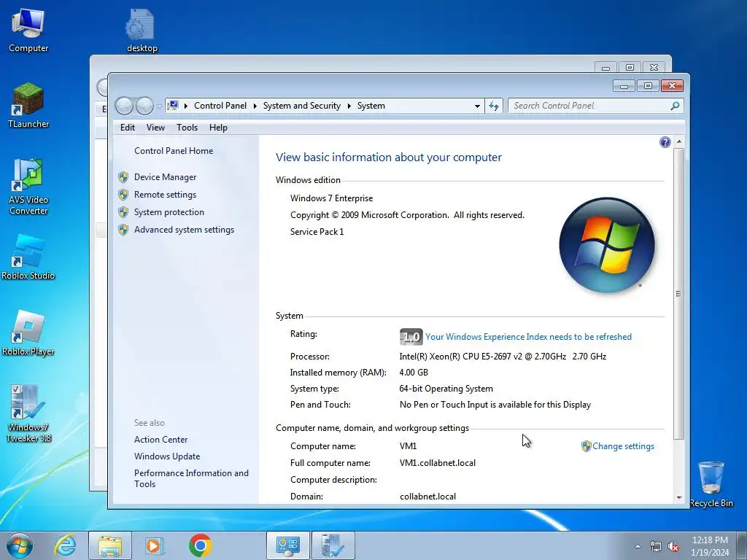The width and height of the screenshot is (747, 560).
Task: Click the 1.0 rating badge
Action: 411,337
